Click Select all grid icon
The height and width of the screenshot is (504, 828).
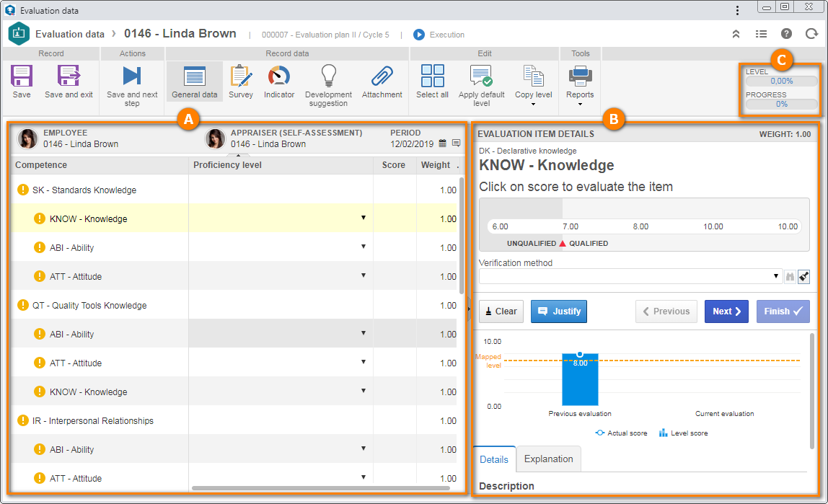tap(433, 76)
